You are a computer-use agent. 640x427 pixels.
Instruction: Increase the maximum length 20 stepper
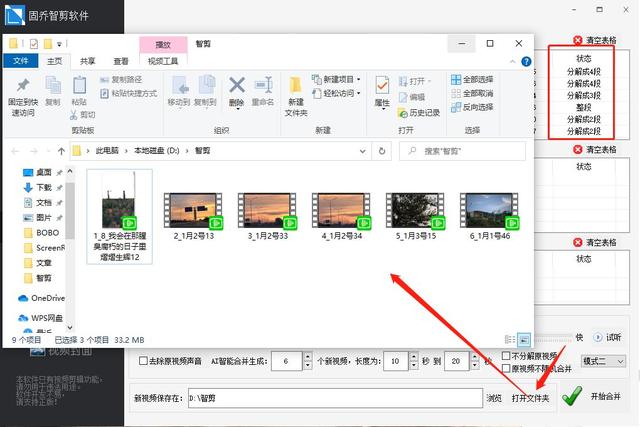click(x=474, y=356)
